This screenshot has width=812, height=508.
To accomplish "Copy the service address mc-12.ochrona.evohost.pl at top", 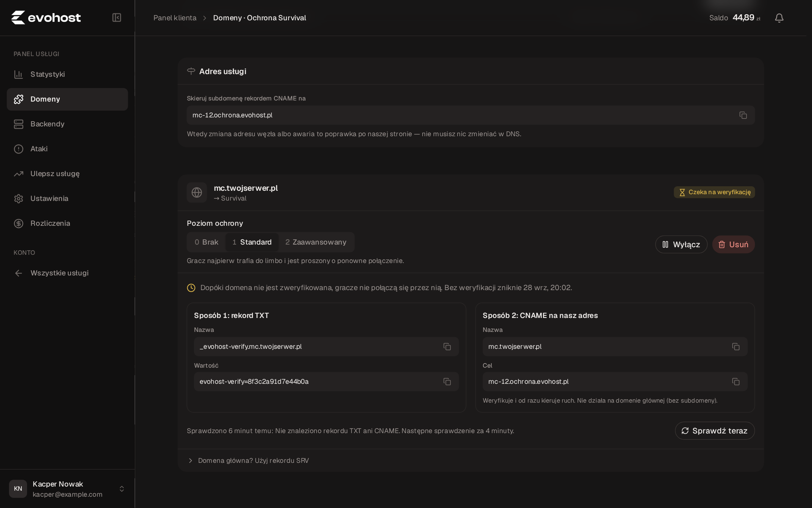I will (743, 115).
